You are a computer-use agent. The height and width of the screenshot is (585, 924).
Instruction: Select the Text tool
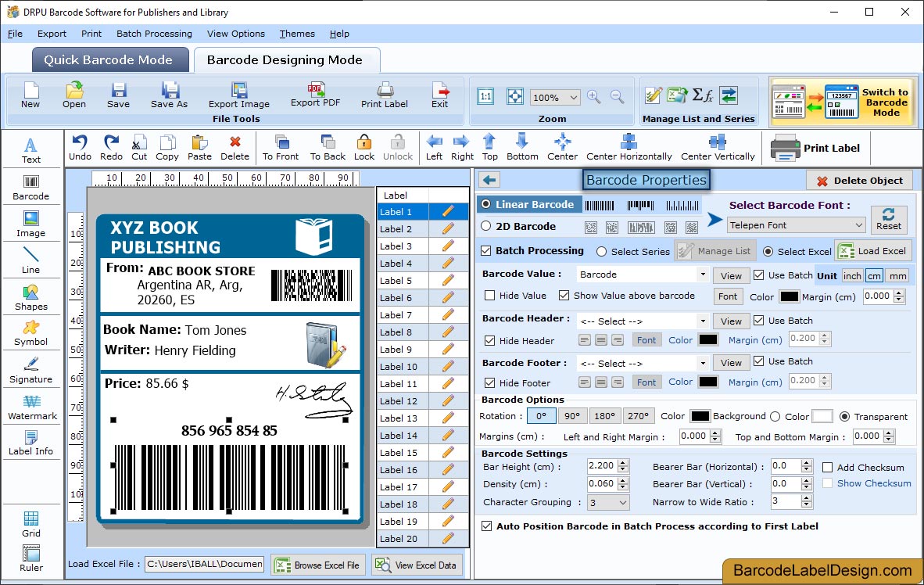[x=30, y=150]
